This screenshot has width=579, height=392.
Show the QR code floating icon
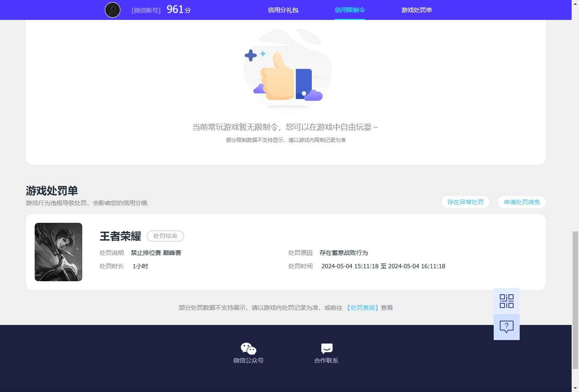coord(507,301)
